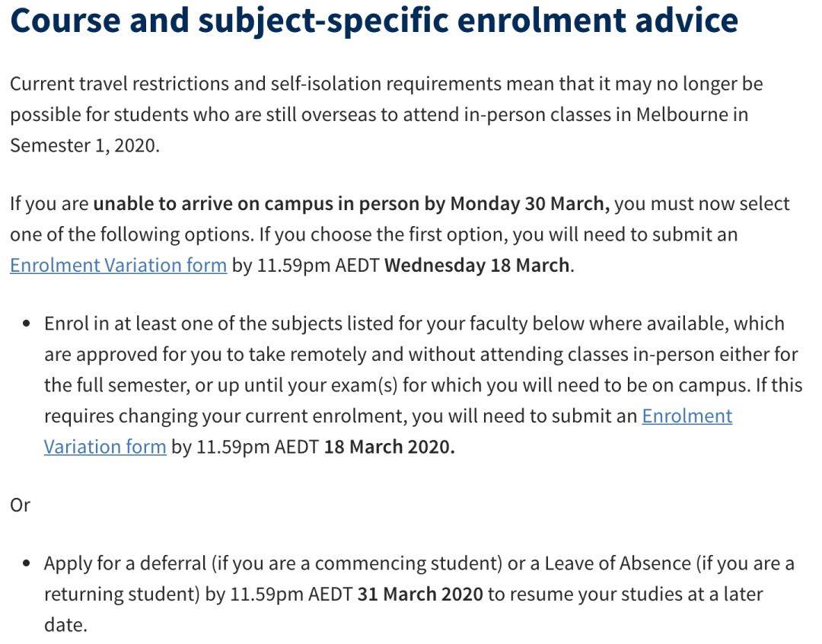Click the standalone "Or" text between the bullets
Viewport: 822px width, 644px height.
pyautogui.click(x=21, y=505)
